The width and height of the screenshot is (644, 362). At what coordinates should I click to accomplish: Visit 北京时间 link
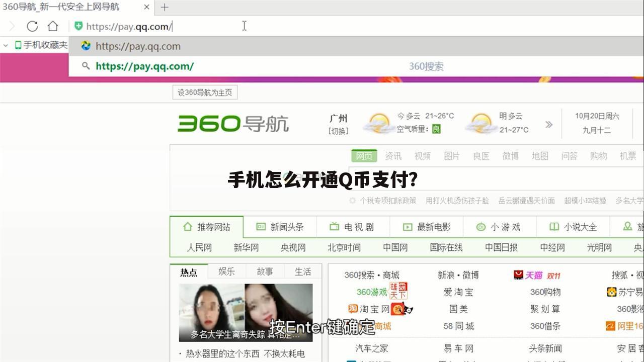point(344,247)
